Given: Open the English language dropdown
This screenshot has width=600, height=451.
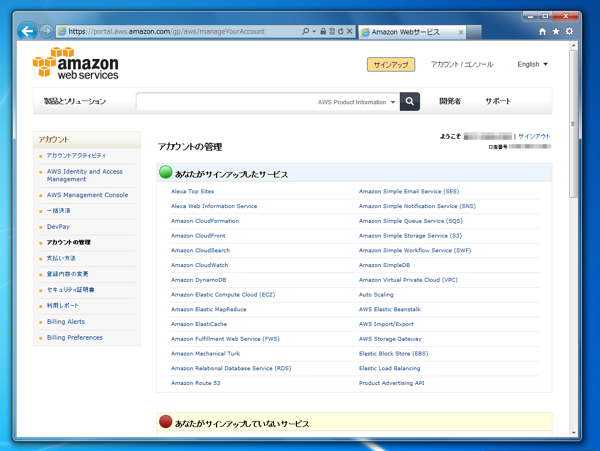Looking at the screenshot, I should point(533,64).
